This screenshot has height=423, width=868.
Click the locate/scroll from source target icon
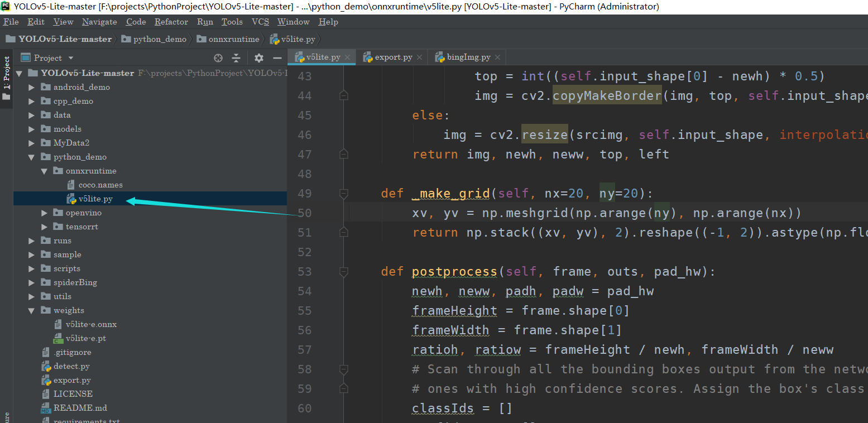pos(218,58)
